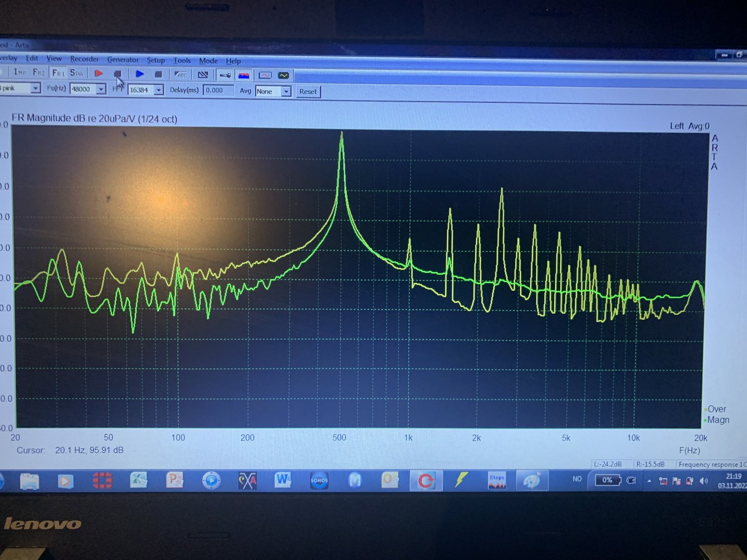Open the round blue play-button taskbar app
Screen dimensions: 747x560
pos(211,481)
